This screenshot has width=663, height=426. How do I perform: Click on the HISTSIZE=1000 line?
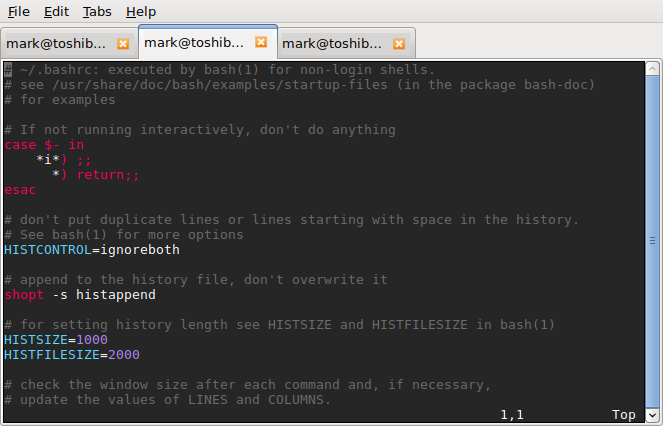tap(56, 340)
